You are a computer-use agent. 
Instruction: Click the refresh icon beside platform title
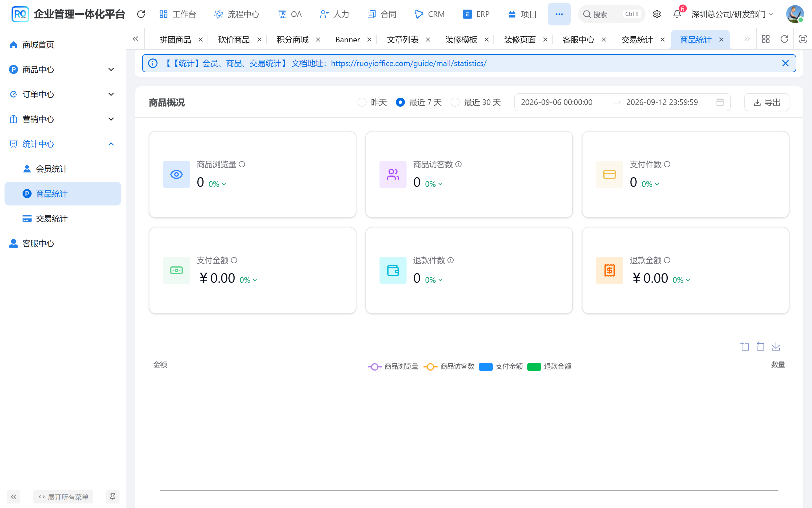coord(141,14)
